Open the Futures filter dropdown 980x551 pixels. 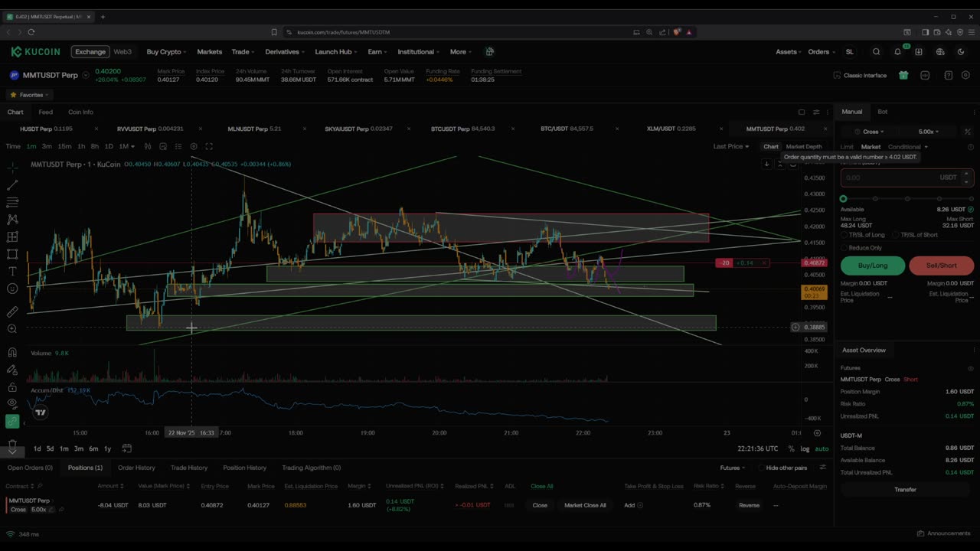tap(733, 468)
